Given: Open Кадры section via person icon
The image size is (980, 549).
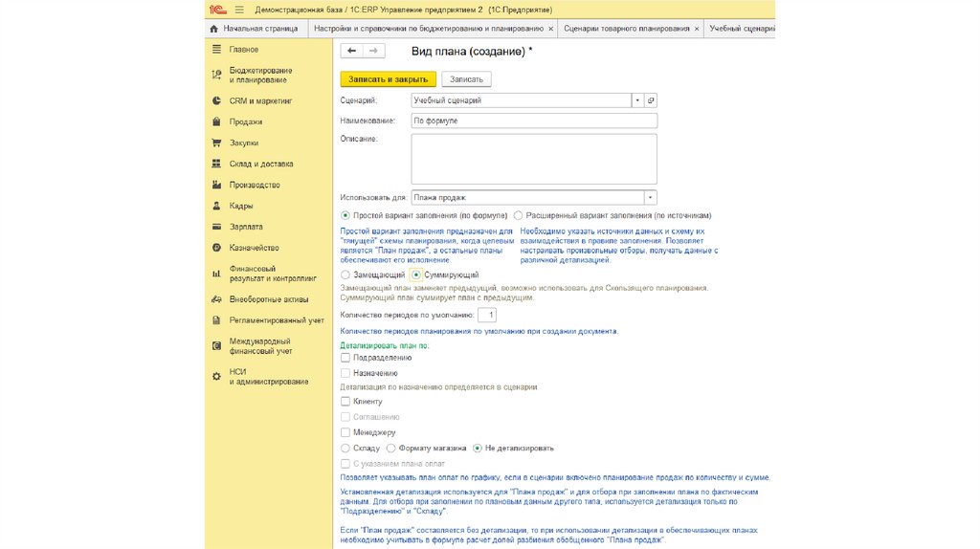Looking at the screenshot, I should [x=217, y=206].
